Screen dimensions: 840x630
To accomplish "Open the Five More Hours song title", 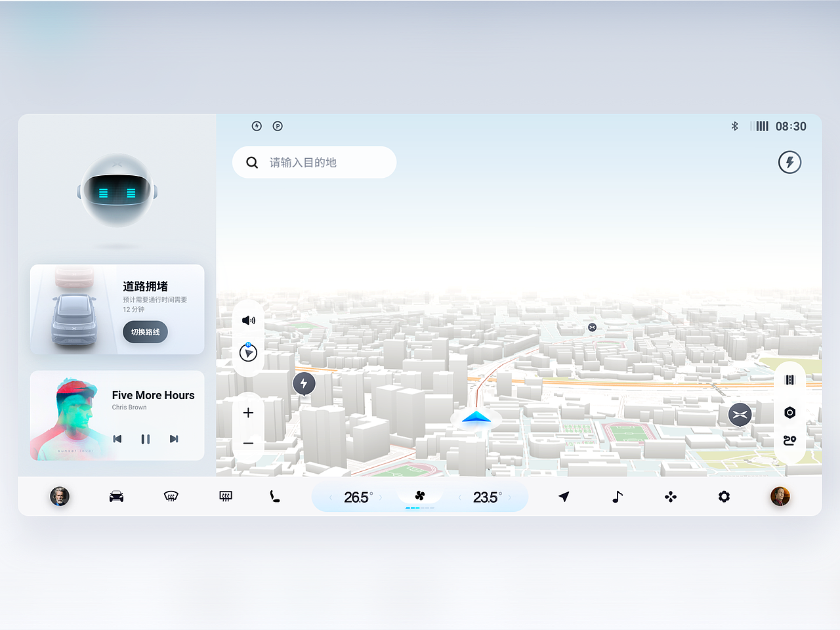I will (x=153, y=395).
